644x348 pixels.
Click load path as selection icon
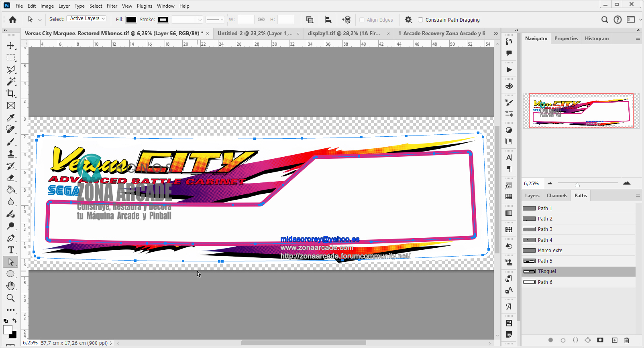pos(575,340)
